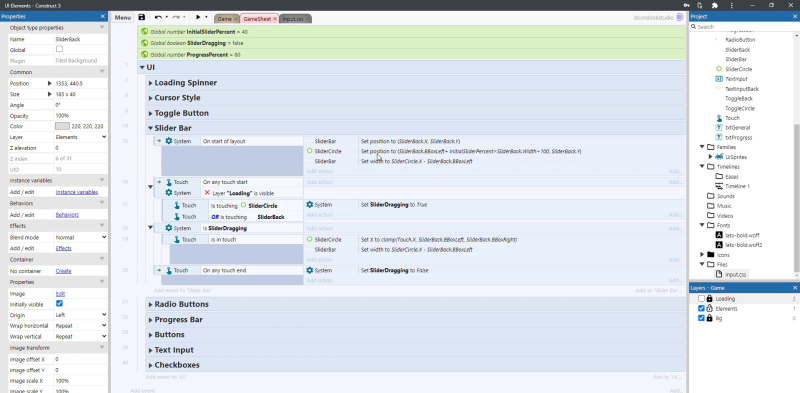Close the Project panel
The width and height of the screenshot is (800, 393).
(794, 17)
